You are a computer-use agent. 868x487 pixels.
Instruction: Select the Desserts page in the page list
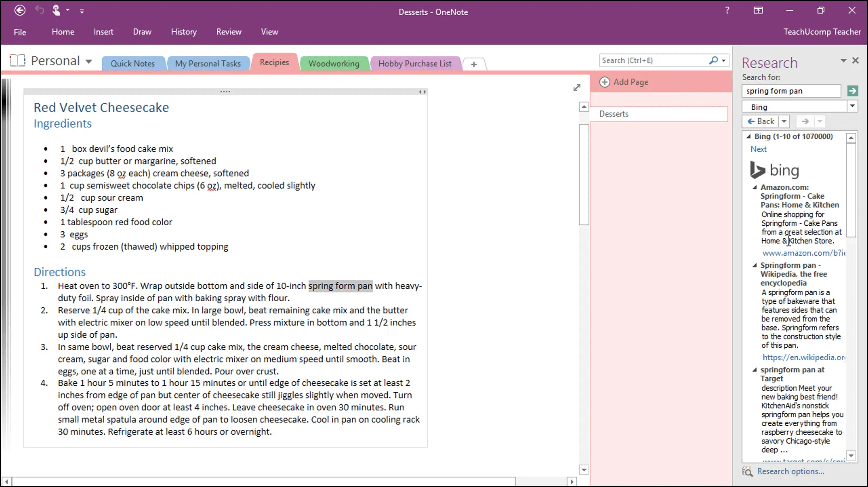click(614, 114)
